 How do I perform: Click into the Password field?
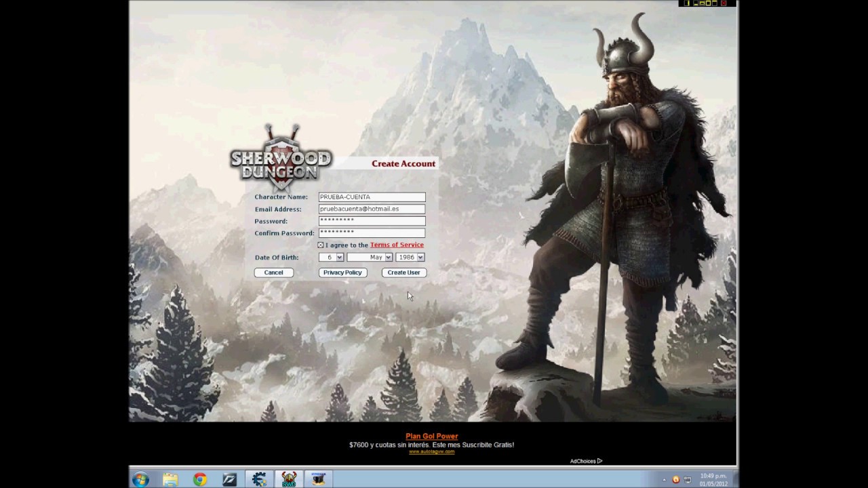click(x=372, y=221)
